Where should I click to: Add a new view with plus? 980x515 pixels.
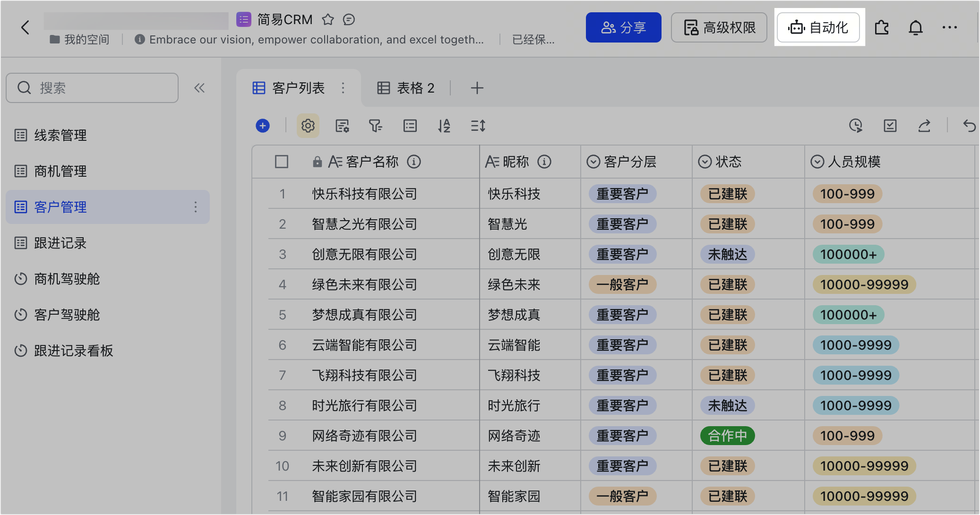477,88
